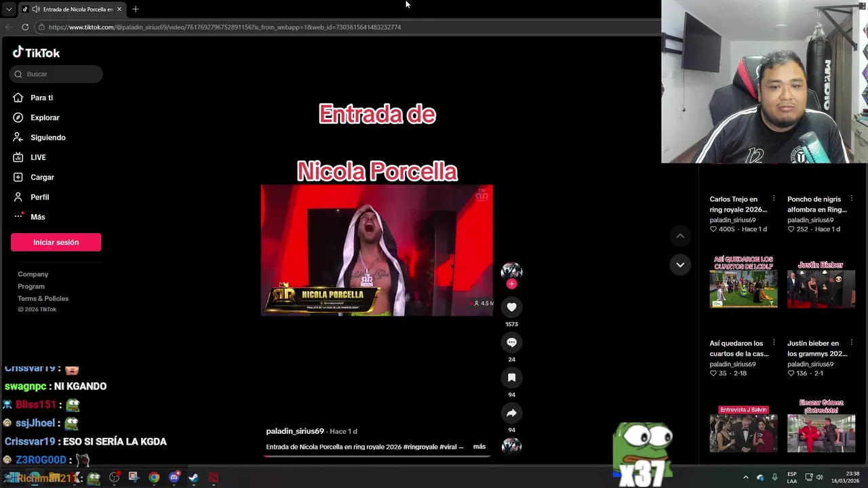Switch the ESP LAA input language
Image resolution: width=868 pixels, height=488 pixels.
click(792, 477)
